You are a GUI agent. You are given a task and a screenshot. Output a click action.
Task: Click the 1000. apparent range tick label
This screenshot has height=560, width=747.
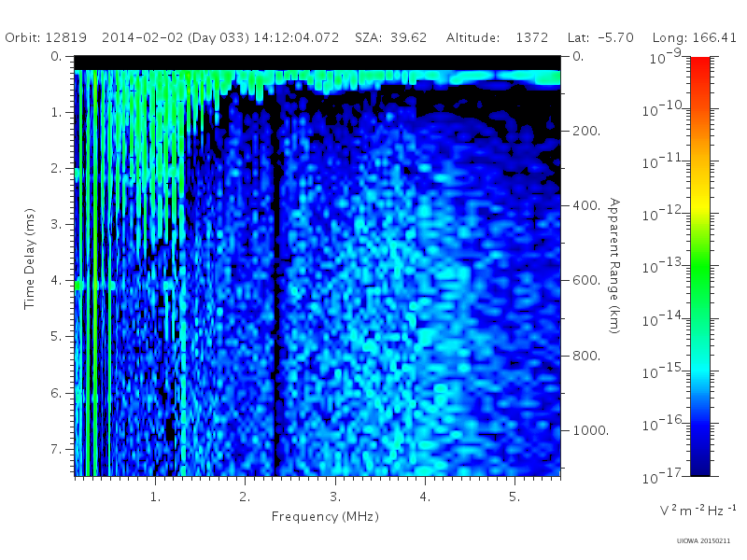[x=591, y=430]
